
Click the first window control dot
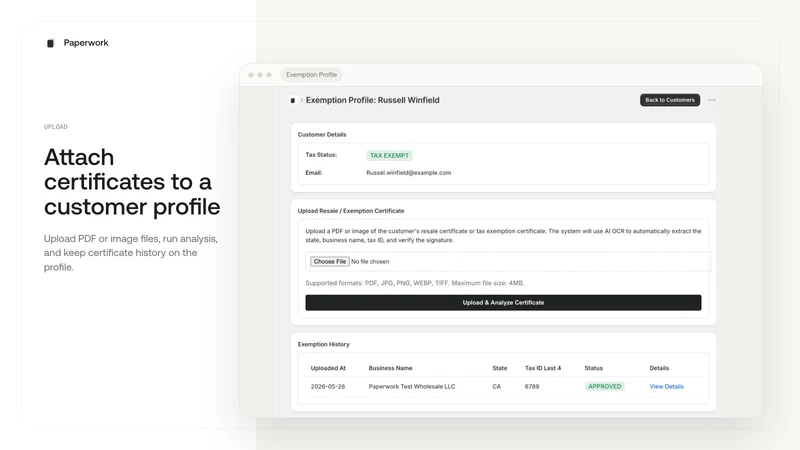tap(251, 75)
